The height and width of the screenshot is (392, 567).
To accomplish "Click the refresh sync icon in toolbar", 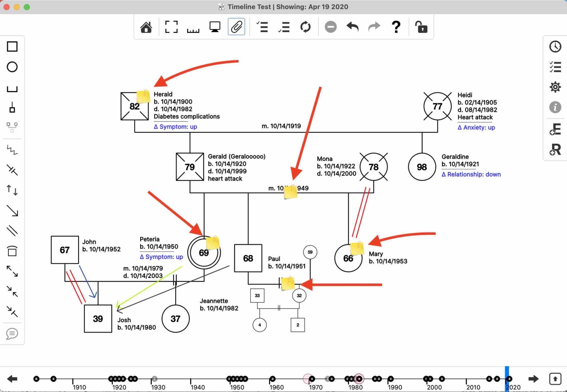I will point(306,27).
